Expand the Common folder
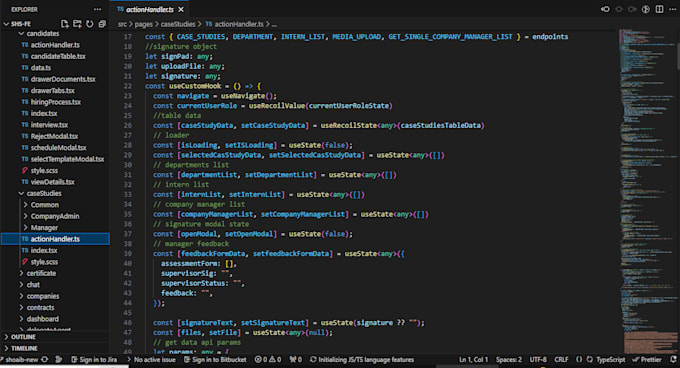 [26, 205]
